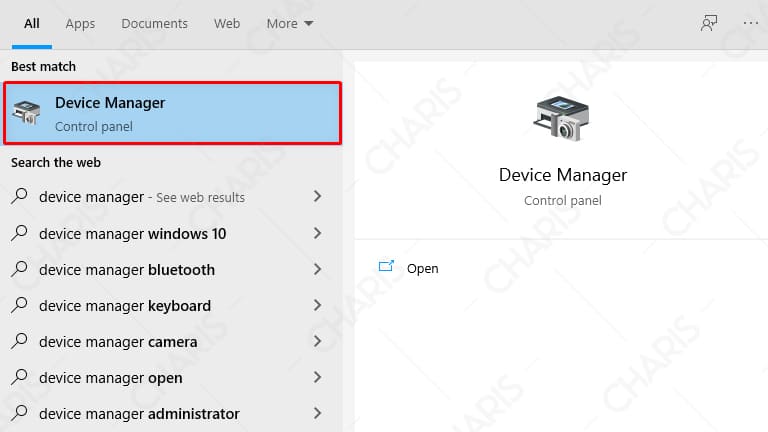Click search icon beside 'device manager open'
Viewport: 768px width, 432px height.
(x=19, y=377)
